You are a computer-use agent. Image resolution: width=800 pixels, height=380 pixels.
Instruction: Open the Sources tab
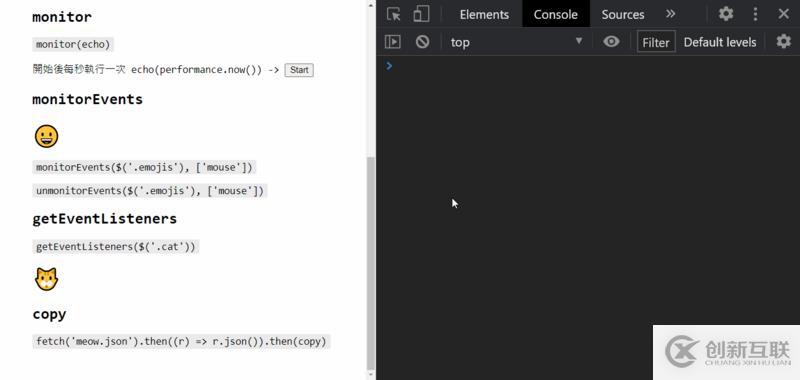tap(622, 14)
